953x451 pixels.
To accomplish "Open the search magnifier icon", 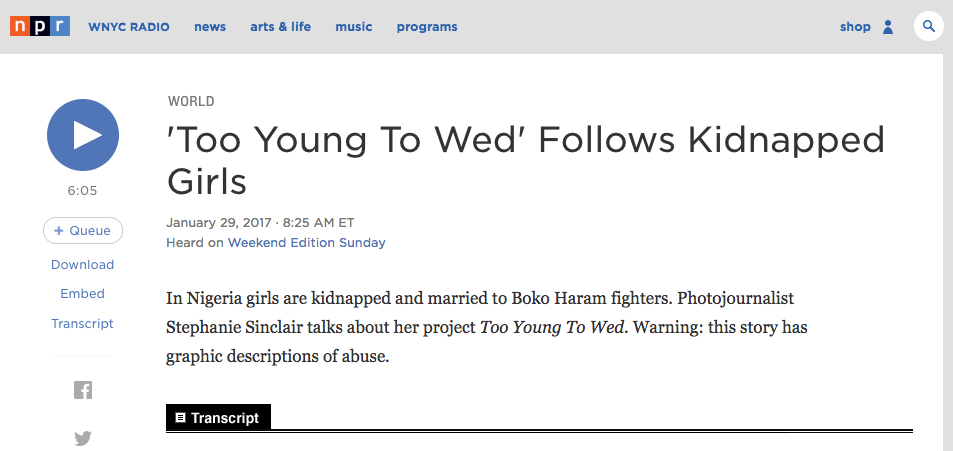I will pyautogui.click(x=929, y=26).
